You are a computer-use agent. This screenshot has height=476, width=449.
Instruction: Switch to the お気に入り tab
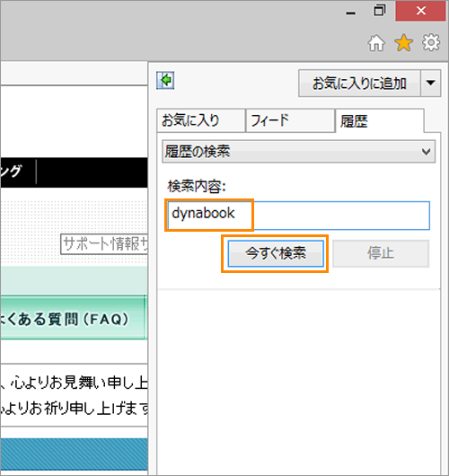point(200,120)
